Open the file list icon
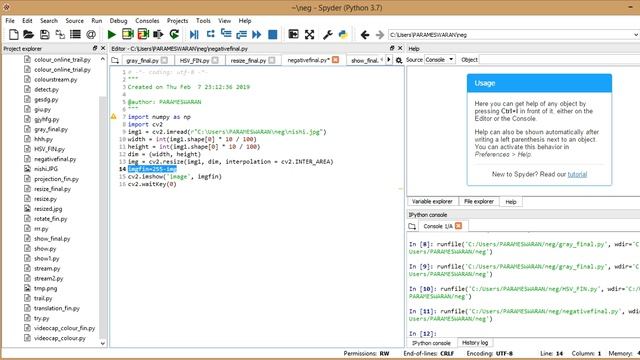This screenshot has height=360, width=640. tap(75, 35)
